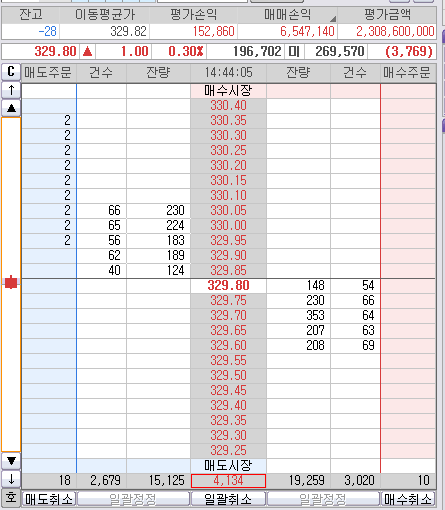Click the vertical price scrollbar track
Viewport: 445px width, 510px height.
(11, 284)
